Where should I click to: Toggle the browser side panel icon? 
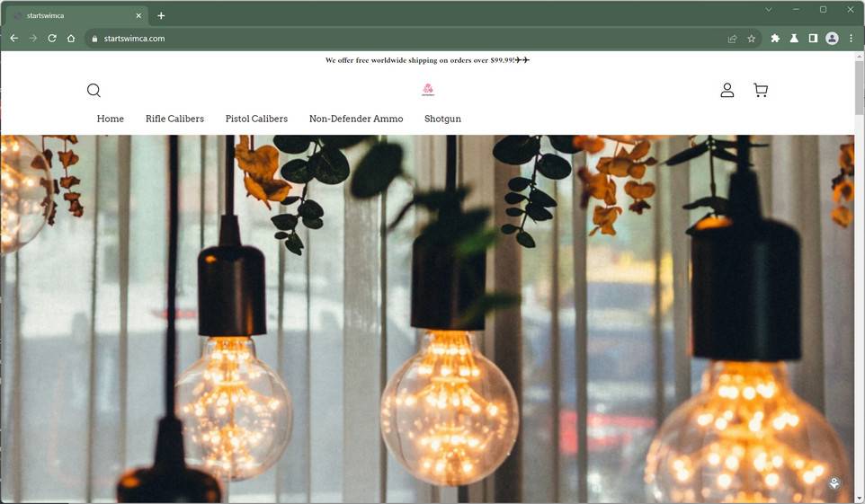[x=813, y=38]
